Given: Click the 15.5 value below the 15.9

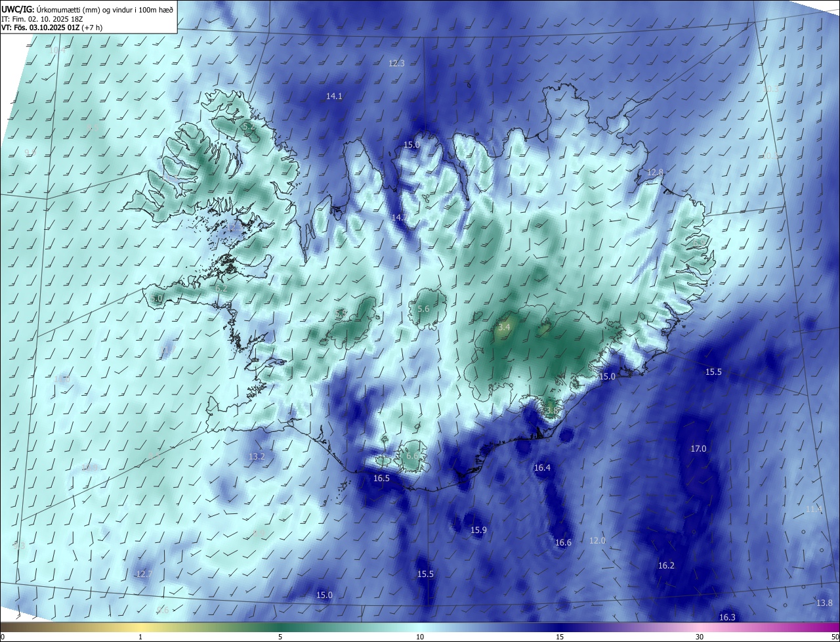Looking at the screenshot, I should tap(425, 574).
